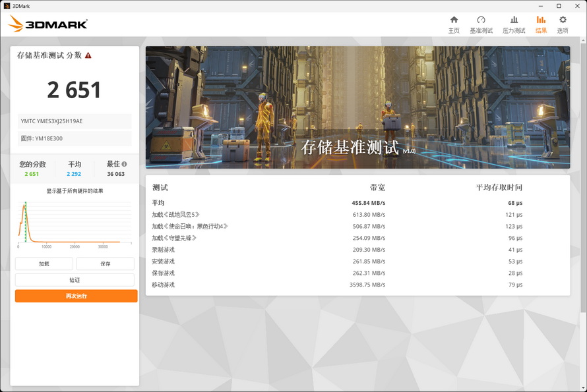Click the 加载 load button

coord(44,264)
